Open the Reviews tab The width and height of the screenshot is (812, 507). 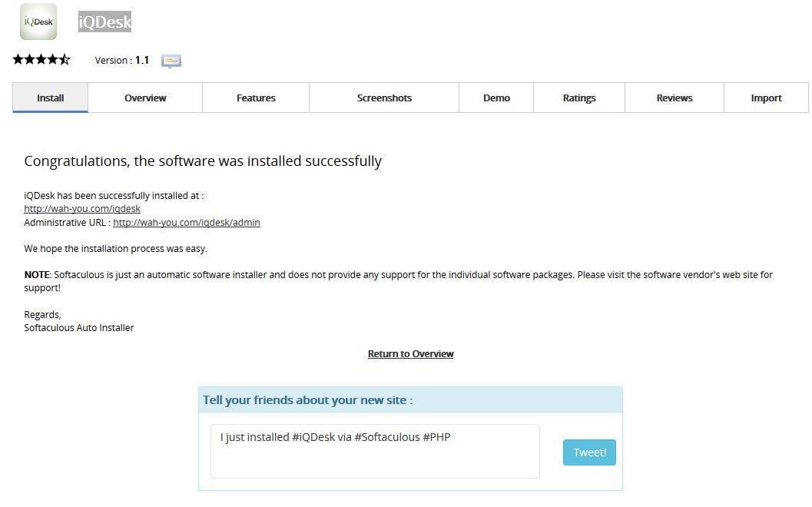click(674, 98)
